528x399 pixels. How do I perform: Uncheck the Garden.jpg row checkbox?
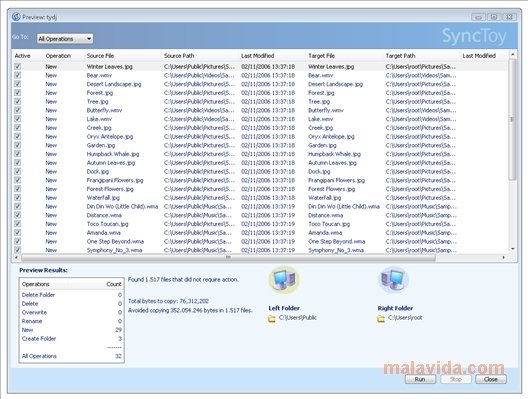pyautogui.click(x=18, y=145)
